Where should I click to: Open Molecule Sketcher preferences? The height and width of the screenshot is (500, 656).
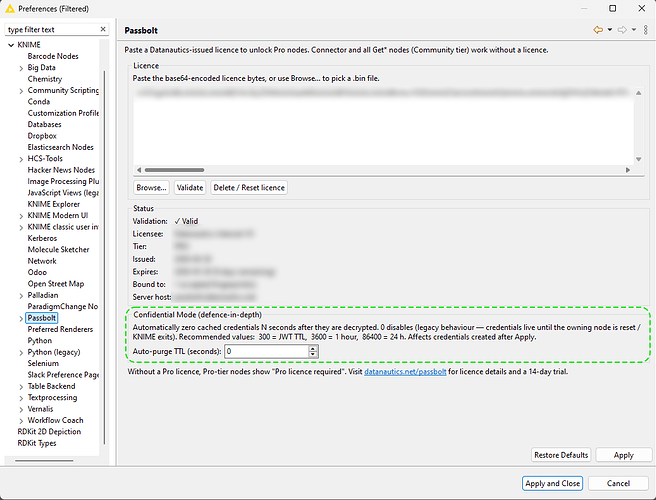(x=59, y=249)
